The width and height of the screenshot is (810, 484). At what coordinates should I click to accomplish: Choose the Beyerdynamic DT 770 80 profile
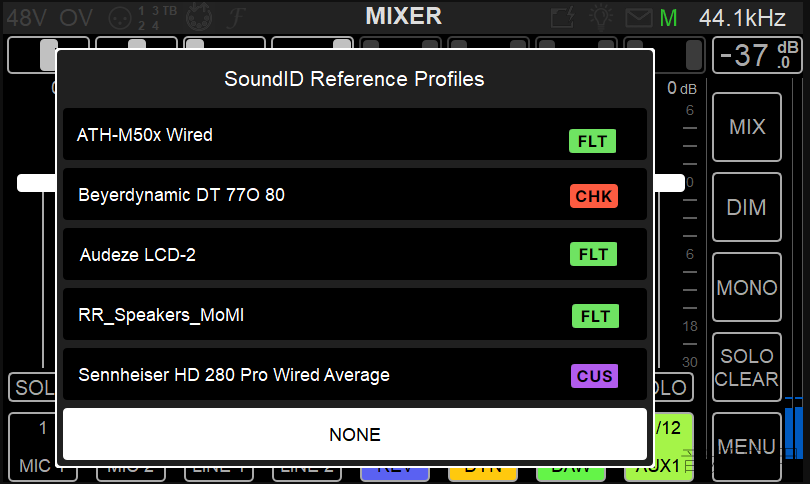point(355,194)
